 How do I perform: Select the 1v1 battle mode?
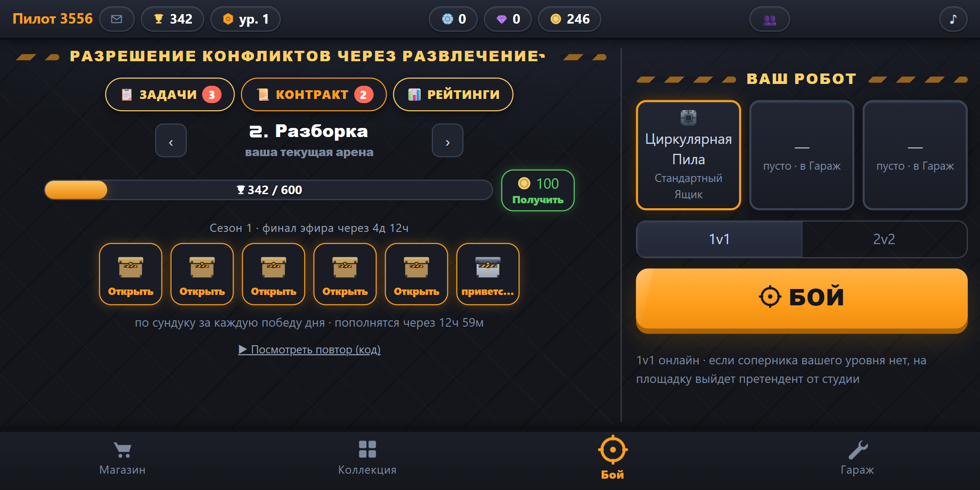(x=719, y=239)
